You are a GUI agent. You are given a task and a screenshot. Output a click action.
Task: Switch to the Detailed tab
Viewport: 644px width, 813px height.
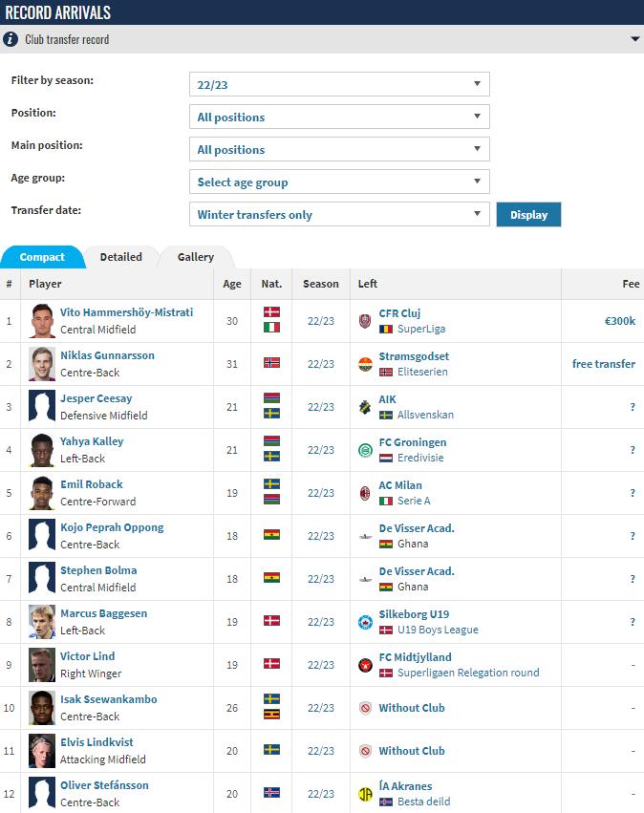pos(121,257)
